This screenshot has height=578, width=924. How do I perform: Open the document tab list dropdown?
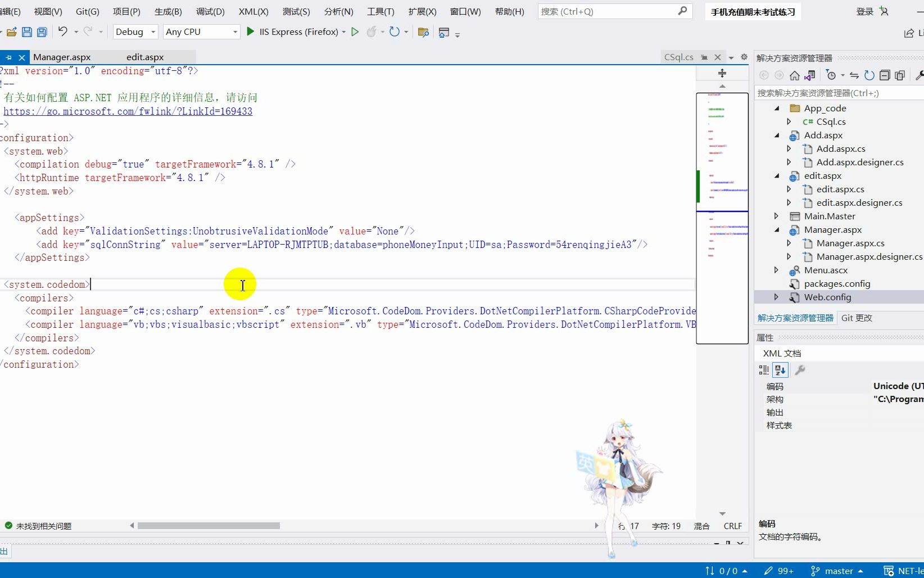pos(731,57)
